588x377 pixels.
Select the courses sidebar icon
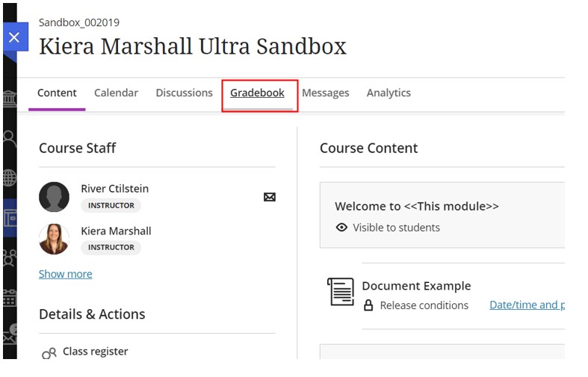10,218
